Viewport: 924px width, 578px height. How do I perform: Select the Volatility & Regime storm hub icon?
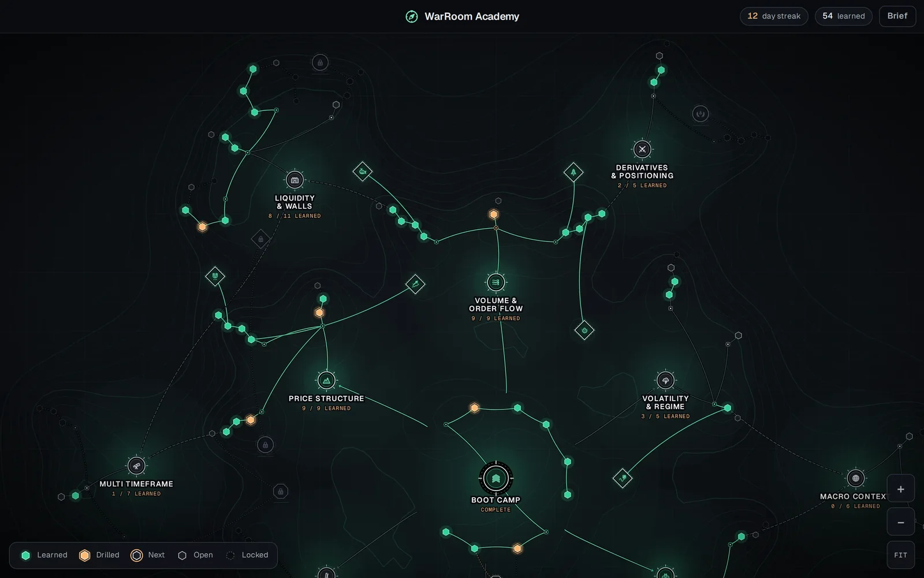click(665, 380)
